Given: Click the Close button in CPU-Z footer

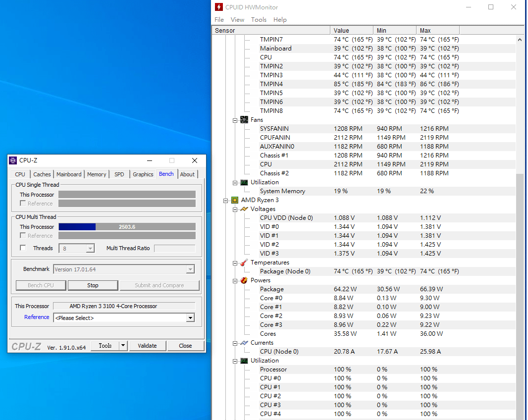Looking at the screenshot, I should (x=186, y=346).
